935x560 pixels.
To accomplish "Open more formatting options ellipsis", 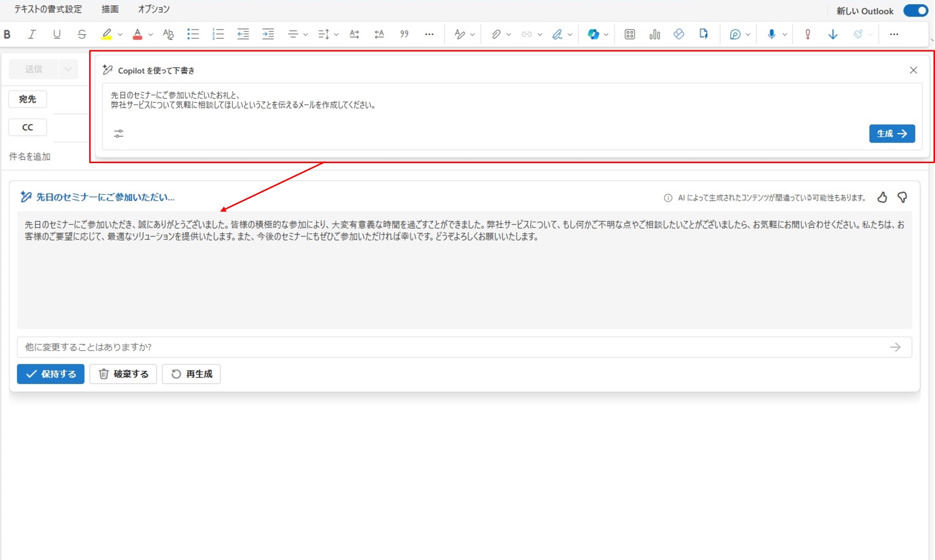I will coord(429,34).
